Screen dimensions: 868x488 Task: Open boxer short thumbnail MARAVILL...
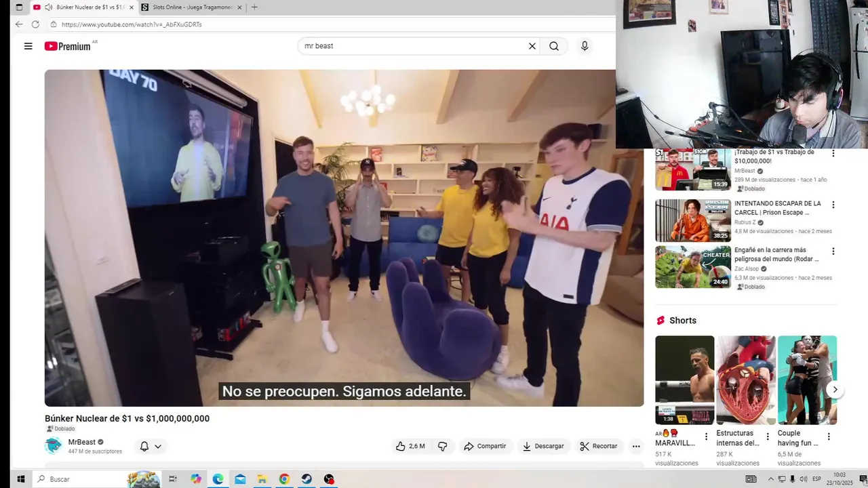tap(684, 380)
